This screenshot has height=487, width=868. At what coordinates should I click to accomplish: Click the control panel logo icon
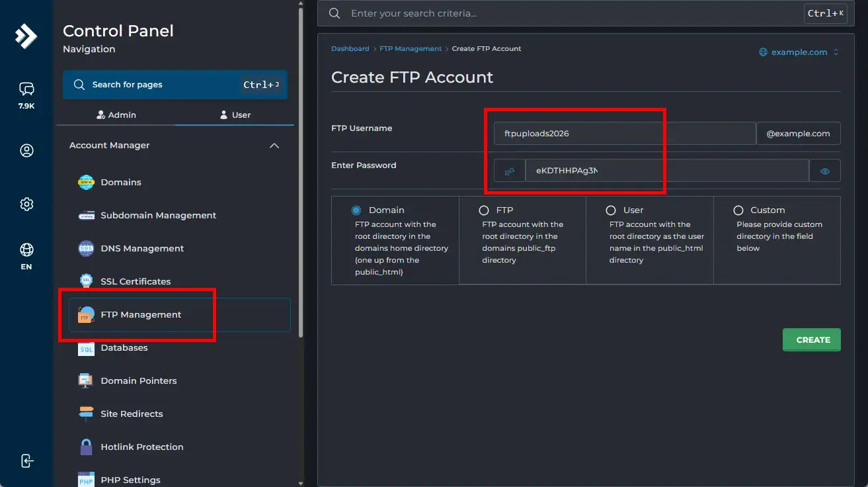click(26, 36)
